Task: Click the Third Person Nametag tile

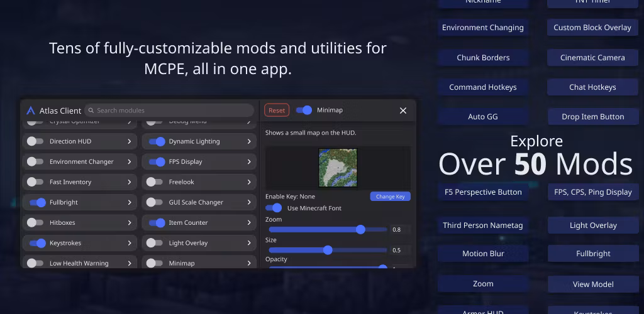Action: coord(482,225)
